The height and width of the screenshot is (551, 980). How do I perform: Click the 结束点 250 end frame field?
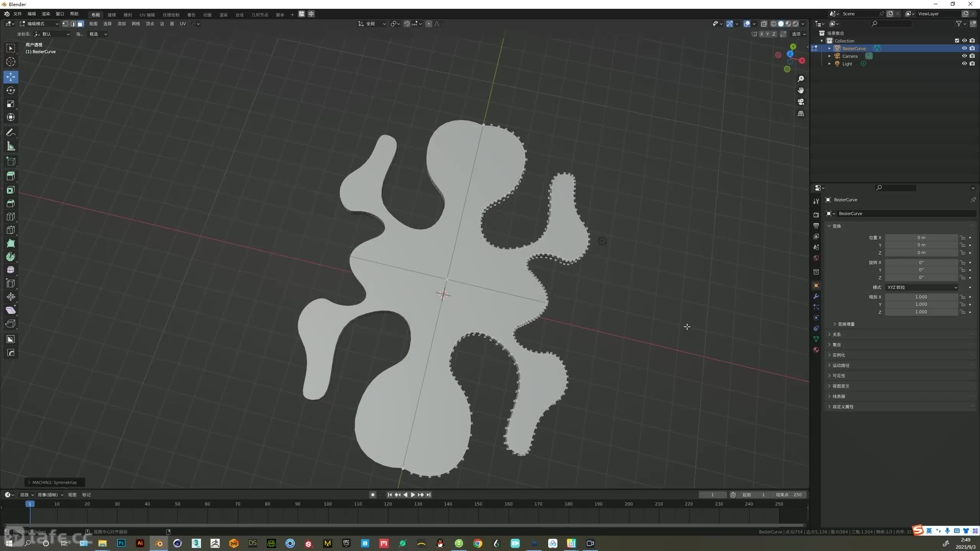click(789, 495)
